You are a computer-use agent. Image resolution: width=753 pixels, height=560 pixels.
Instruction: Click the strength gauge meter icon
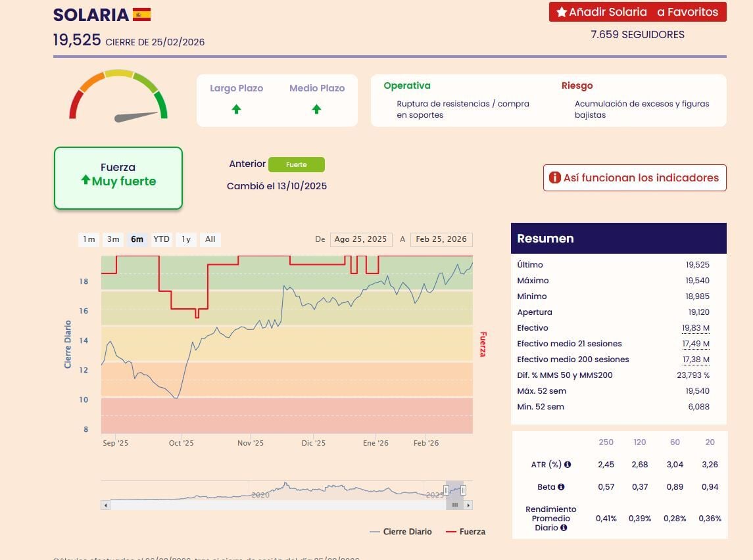pyautogui.click(x=118, y=96)
